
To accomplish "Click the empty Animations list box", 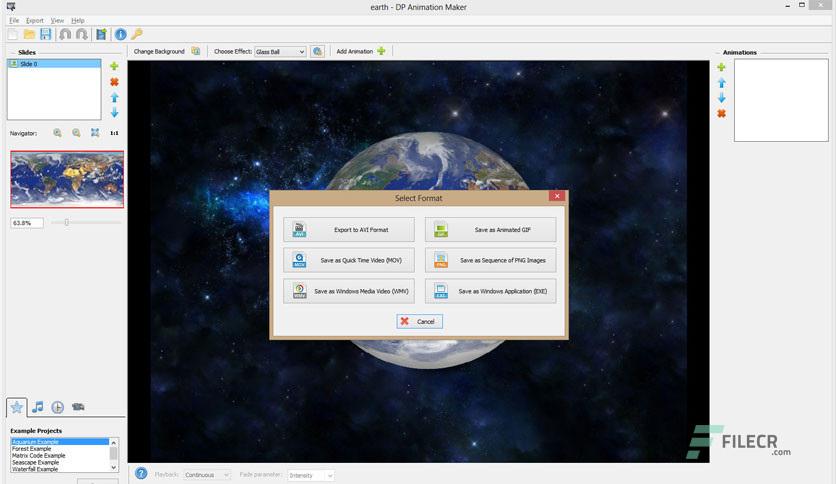I will [781, 100].
